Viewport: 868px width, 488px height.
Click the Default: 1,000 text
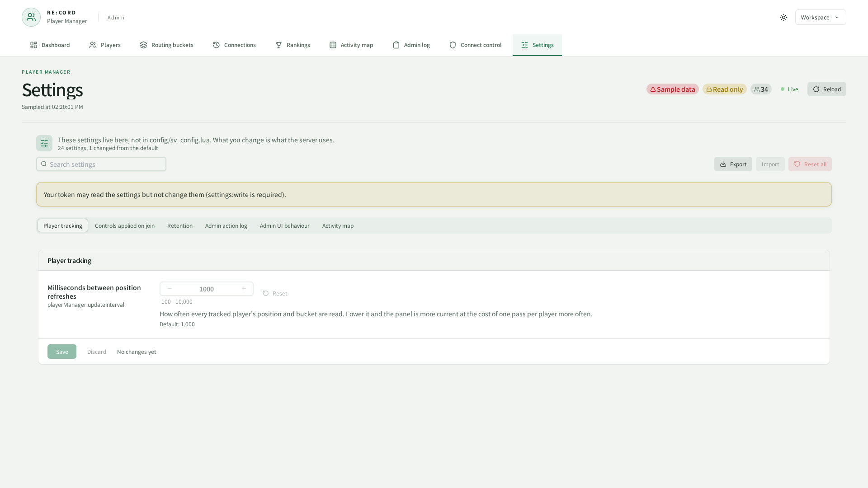tap(177, 324)
